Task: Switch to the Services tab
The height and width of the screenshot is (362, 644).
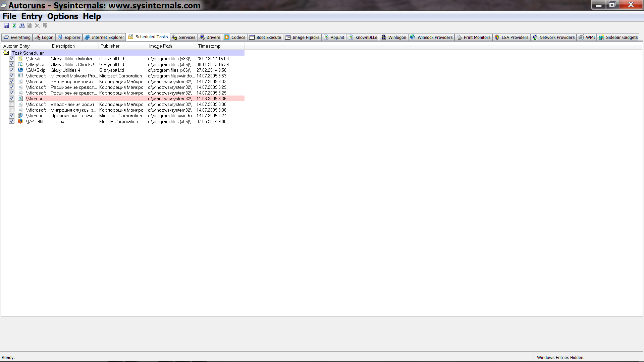Action: coord(183,37)
